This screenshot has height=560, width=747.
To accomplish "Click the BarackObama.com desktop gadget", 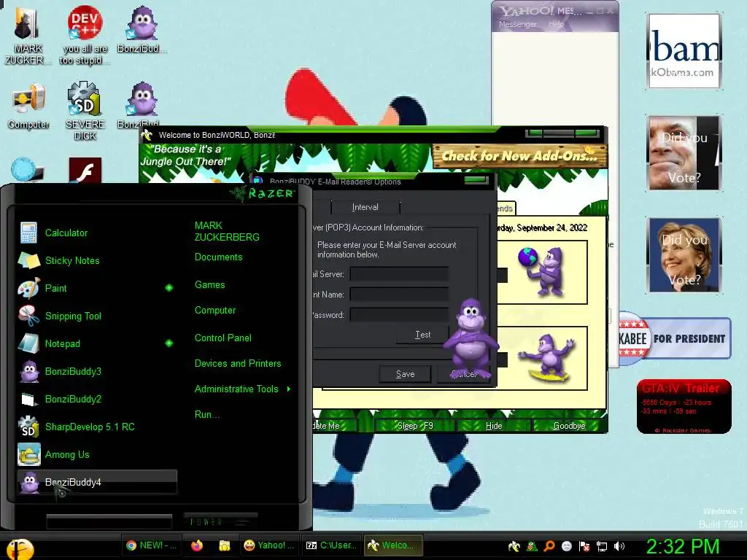I will (684, 51).
